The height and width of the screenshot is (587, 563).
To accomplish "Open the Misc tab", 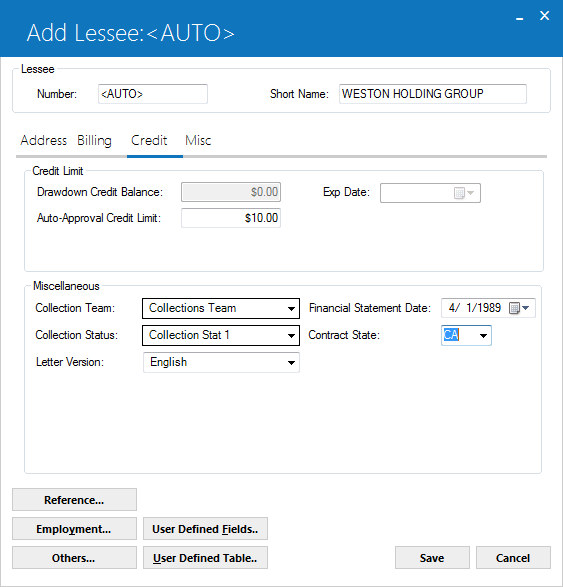I will tap(198, 140).
